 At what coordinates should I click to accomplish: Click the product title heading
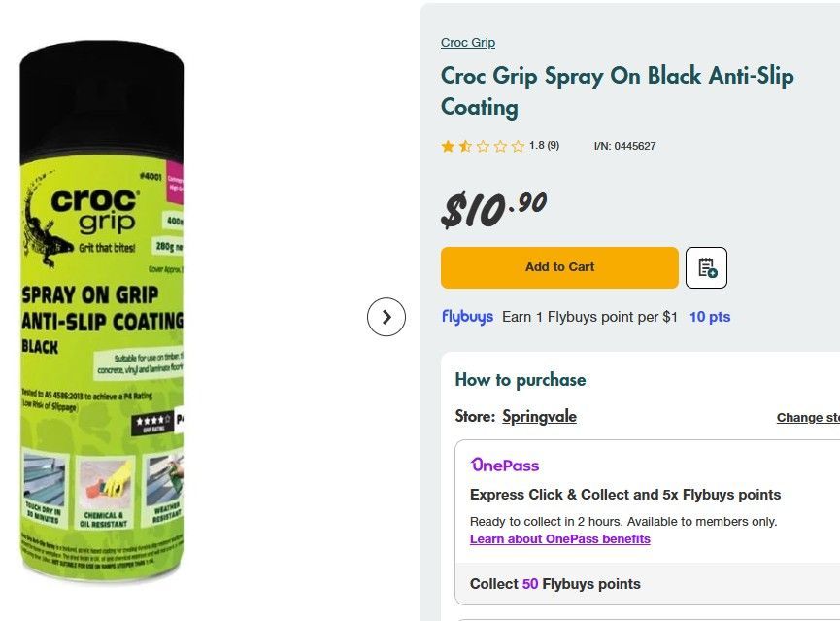(618, 91)
